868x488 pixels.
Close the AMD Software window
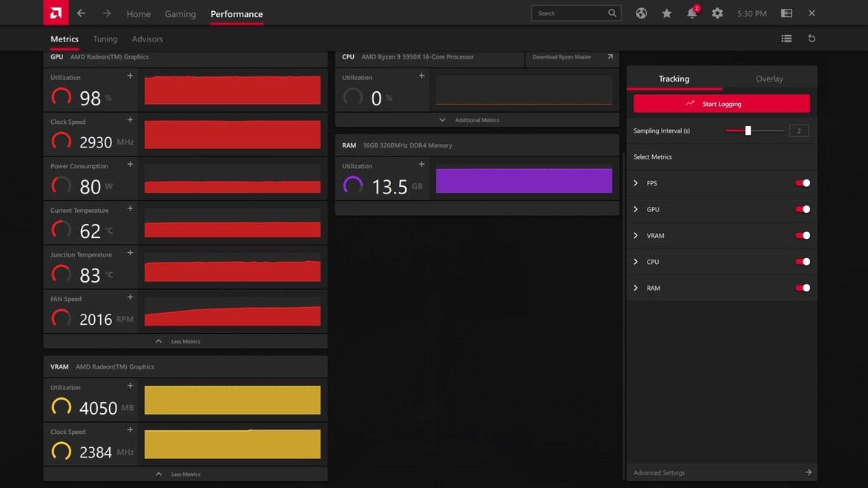pyautogui.click(x=812, y=13)
